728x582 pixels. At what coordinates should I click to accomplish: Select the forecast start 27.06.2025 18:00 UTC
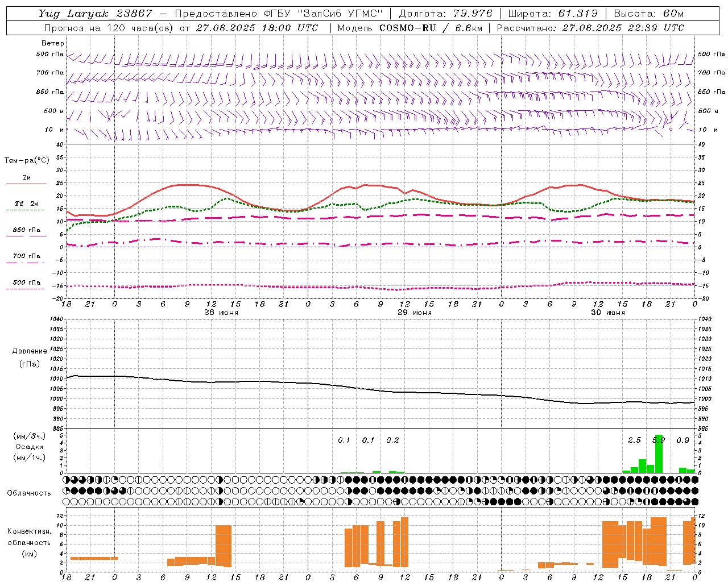click(x=257, y=28)
